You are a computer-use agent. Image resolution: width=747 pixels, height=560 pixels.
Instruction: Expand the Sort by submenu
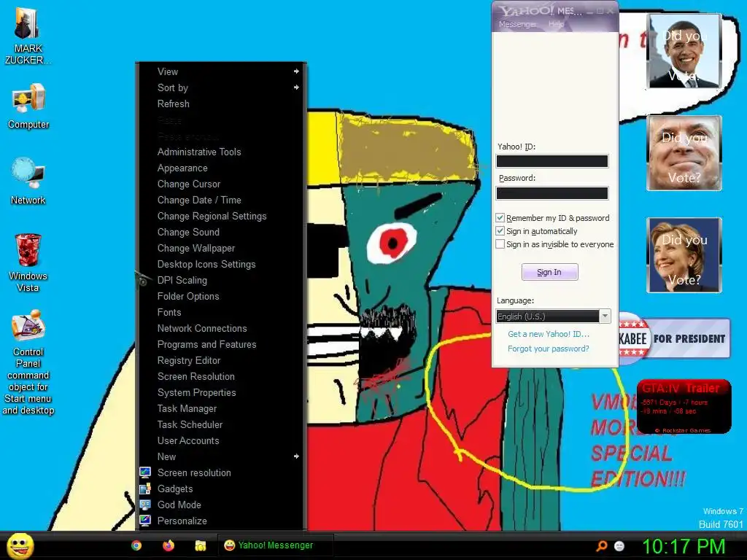pos(222,88)
